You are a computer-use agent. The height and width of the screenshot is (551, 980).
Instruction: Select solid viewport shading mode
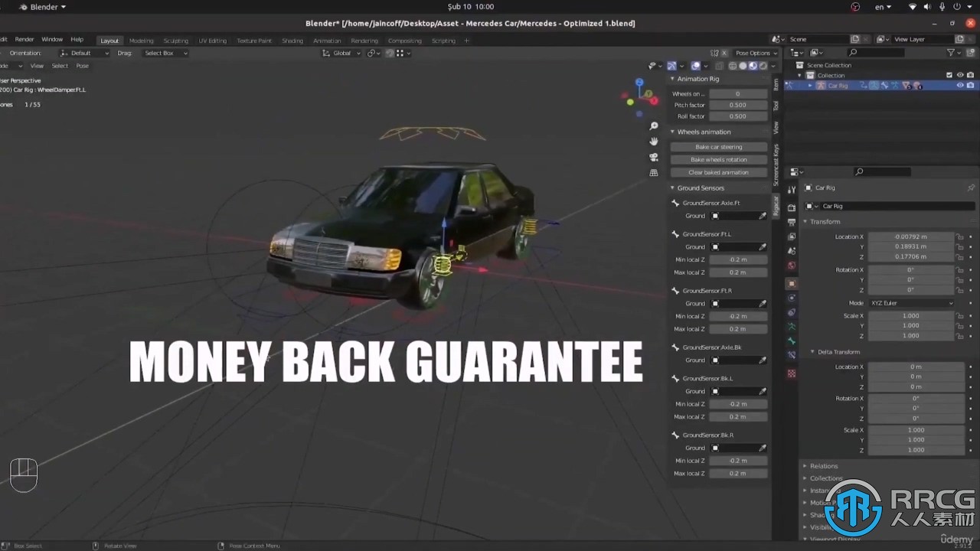click(x=743, y=66)
